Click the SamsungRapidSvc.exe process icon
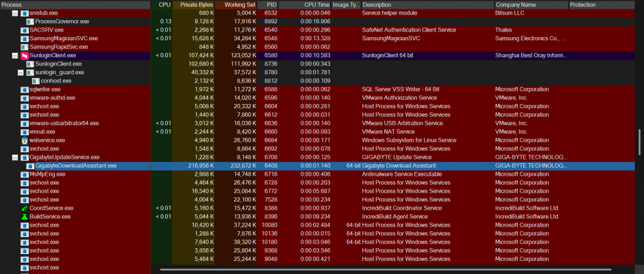The height and width of the screenshot is (274, 644). (x=25, y=47)
